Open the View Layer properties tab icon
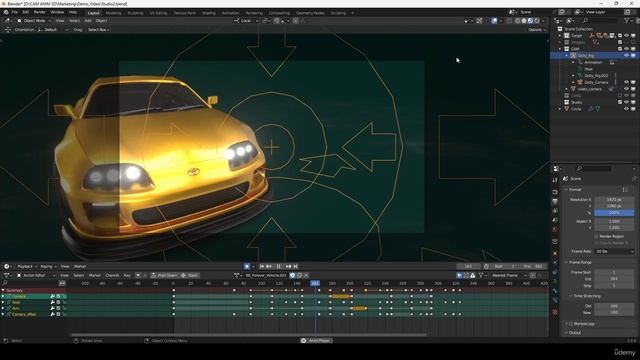The image size is (640, 360). (x=555, y=211)
